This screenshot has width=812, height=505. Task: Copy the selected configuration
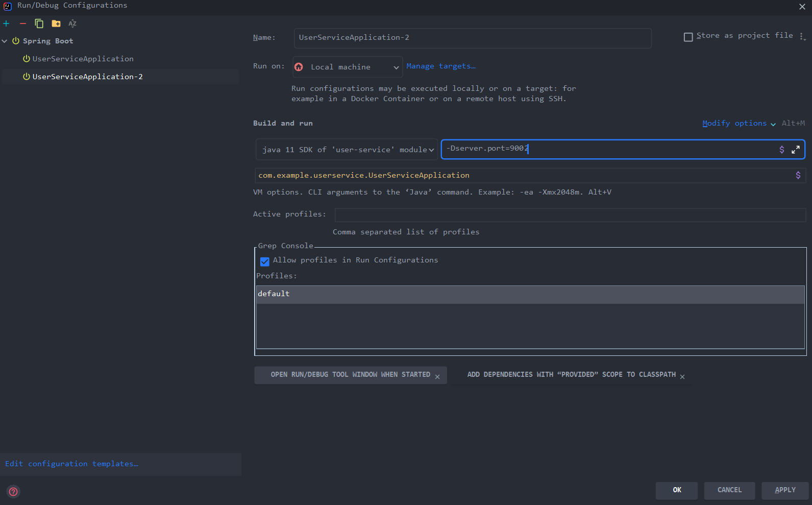click(x=39, y=23)
